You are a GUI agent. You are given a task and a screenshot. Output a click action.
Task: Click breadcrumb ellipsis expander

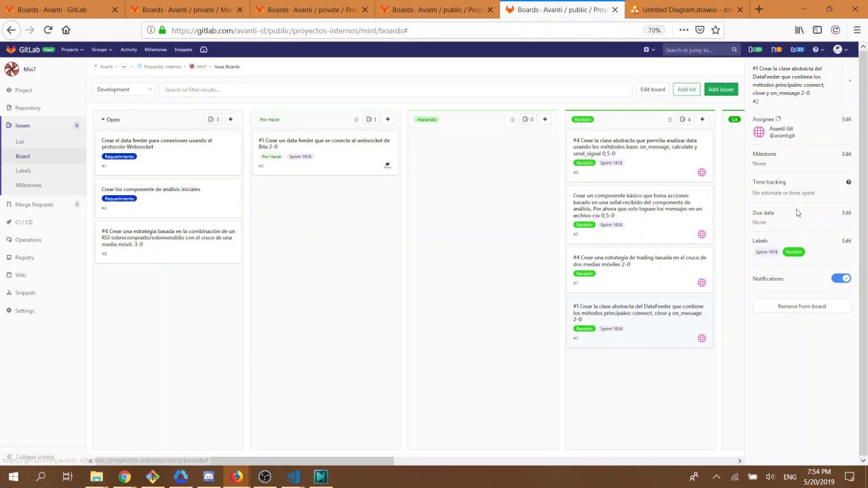(124, 66)
